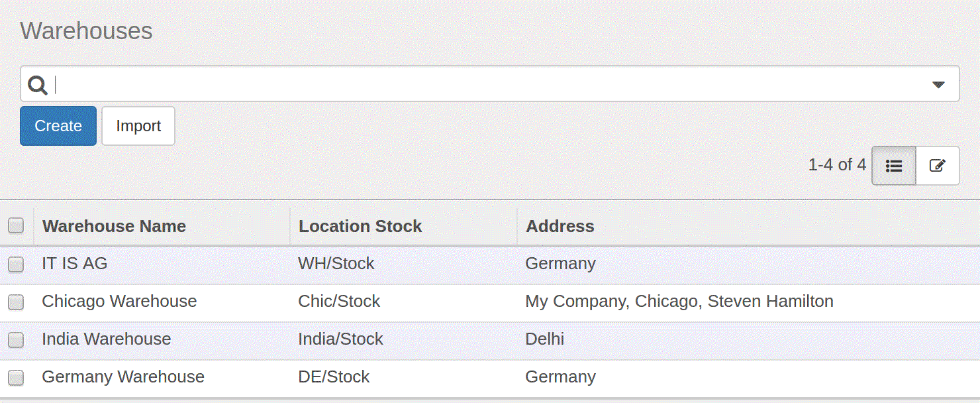Click the 1-4 of 4 pager

(836, 165)
